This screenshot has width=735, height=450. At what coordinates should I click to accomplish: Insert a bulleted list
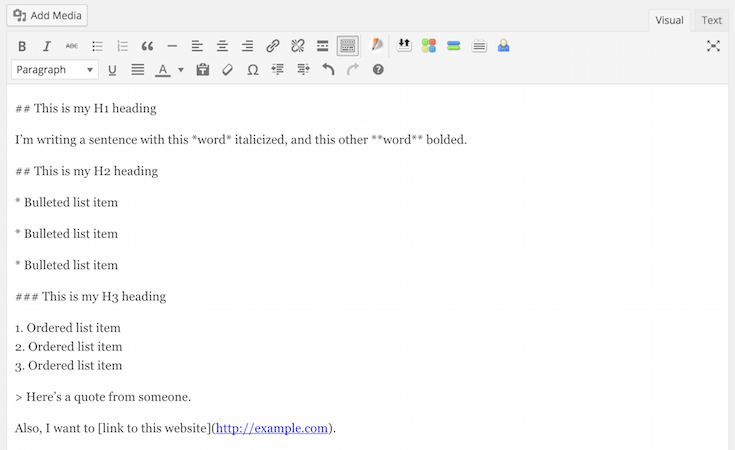pyautogui.click(x=97, y=46)
